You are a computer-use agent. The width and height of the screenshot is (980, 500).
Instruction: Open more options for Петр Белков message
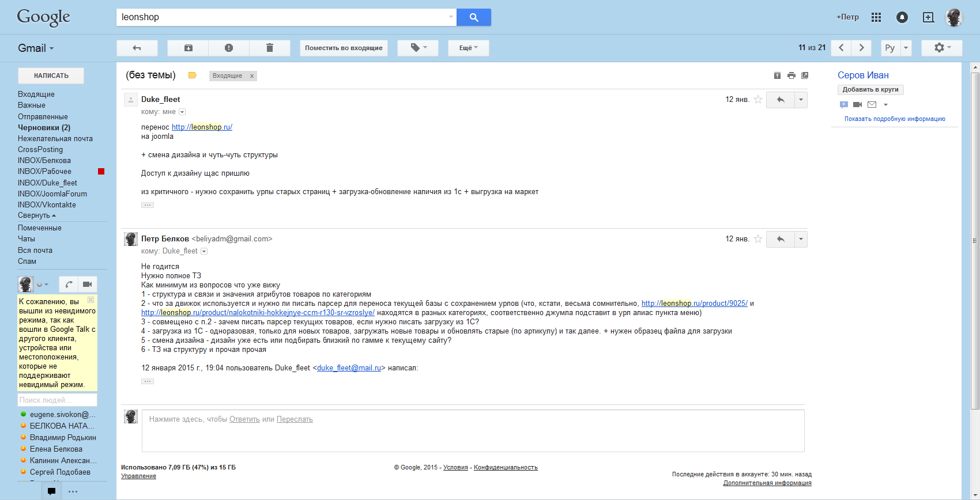coord(801,239)
